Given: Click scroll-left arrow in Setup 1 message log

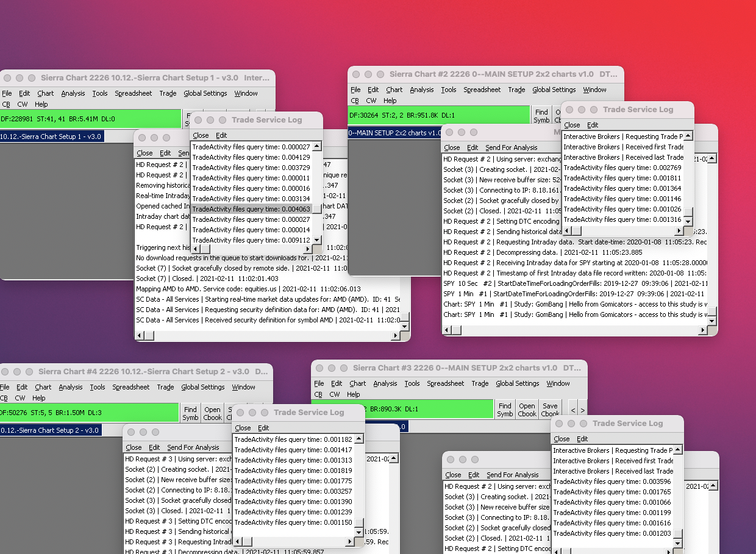Looking at the screenshot, I should (x=140, y=335).
